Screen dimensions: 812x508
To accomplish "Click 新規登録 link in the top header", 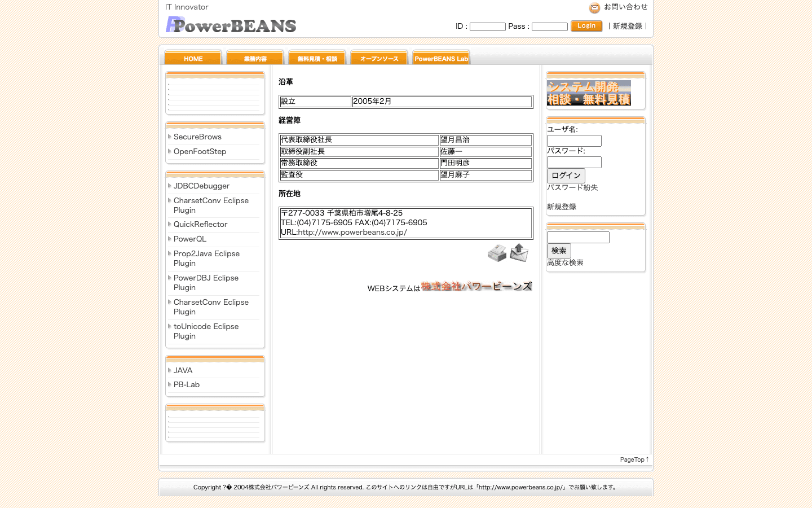I will [x=628, y=26].
